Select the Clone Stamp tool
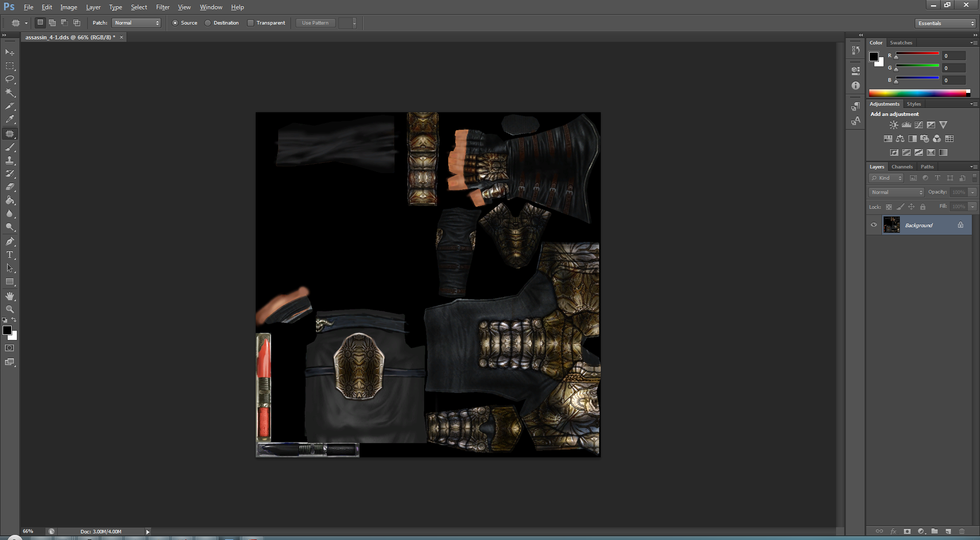This screenshot has width=980, height=540. click(x=10, y=160)
